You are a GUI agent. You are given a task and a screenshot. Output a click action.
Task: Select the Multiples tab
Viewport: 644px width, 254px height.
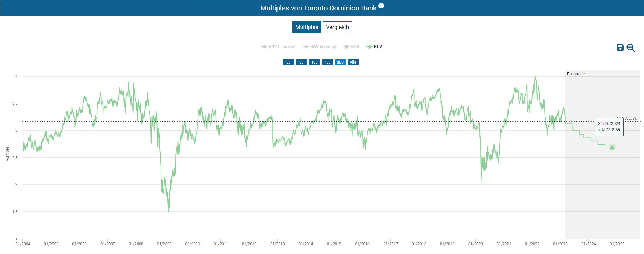coord(307,27)
